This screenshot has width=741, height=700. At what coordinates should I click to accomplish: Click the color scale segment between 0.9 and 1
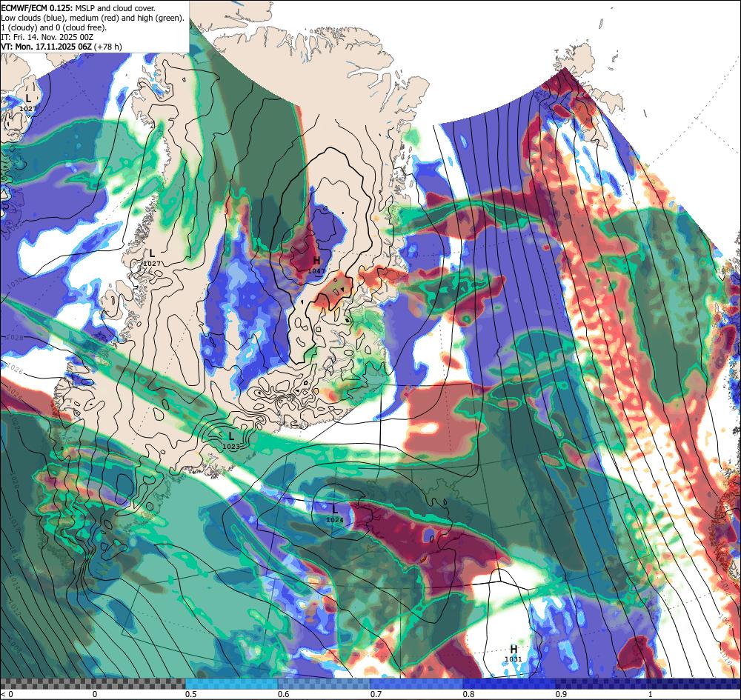tap(602, 684)
